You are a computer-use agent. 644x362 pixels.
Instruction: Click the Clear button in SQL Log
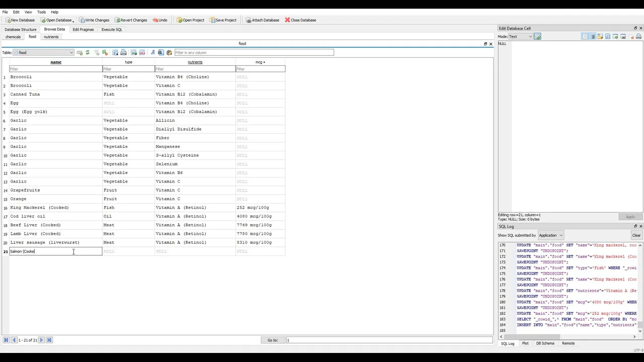tap(636, 235)
